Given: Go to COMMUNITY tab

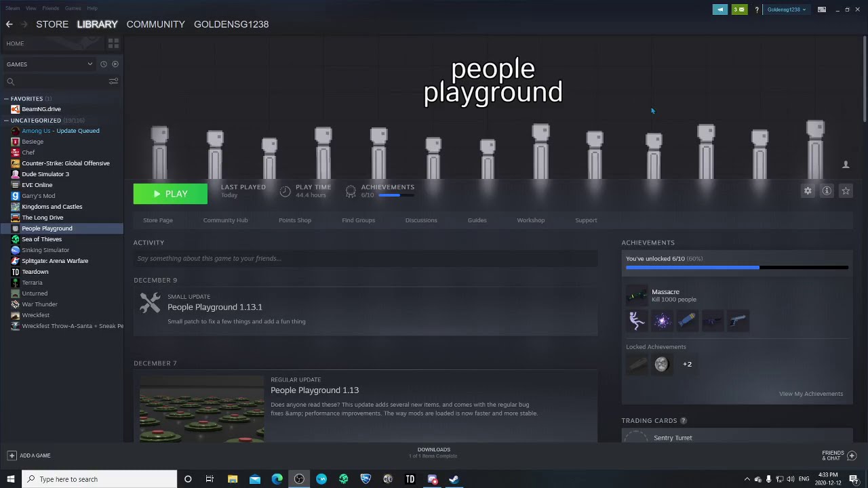Looking at the screenshot, I should coord(155,24).
